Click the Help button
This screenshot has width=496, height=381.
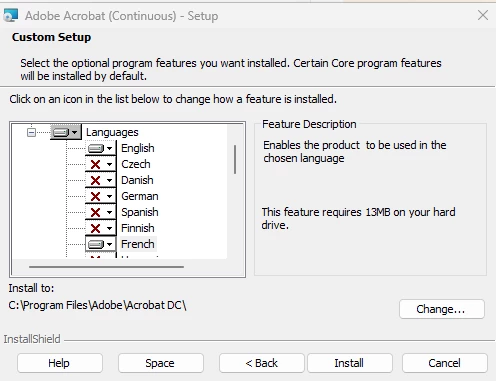tap(60, 363)
